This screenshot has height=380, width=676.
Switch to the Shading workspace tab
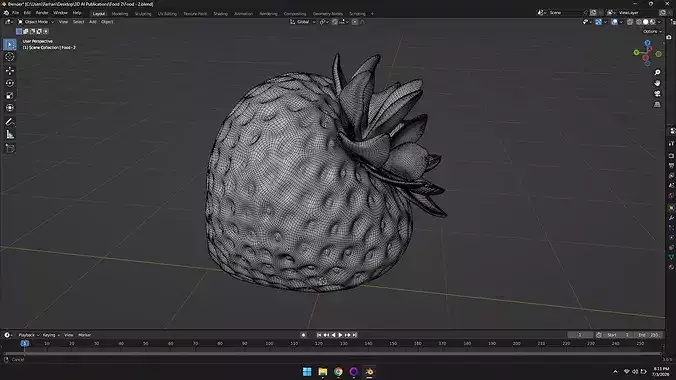[x=220, y=14]
